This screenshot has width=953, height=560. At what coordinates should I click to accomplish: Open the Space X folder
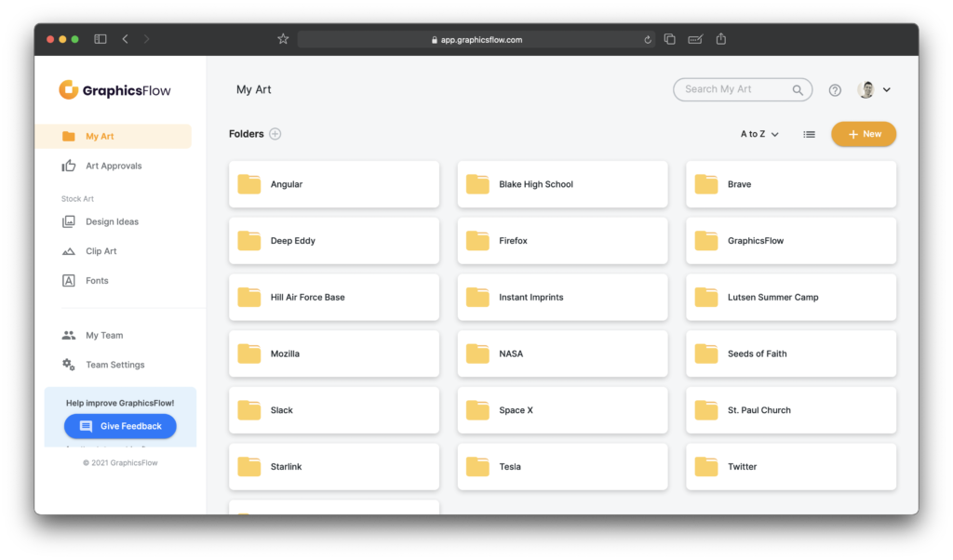(563, 410)
